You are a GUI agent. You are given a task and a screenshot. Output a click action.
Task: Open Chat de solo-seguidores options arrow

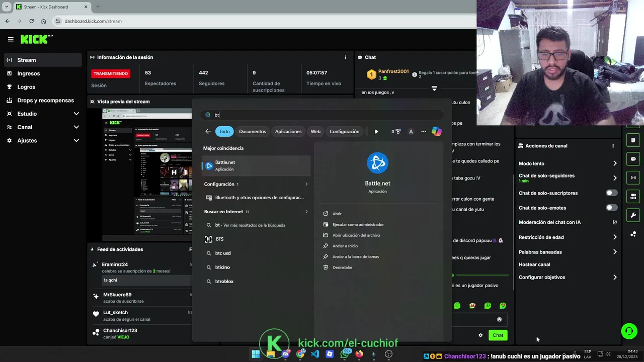click(x=615, y=178)
